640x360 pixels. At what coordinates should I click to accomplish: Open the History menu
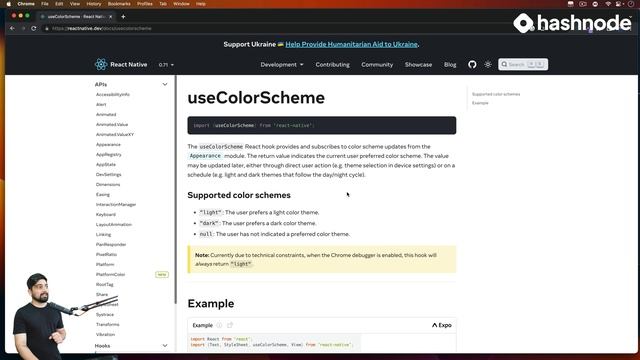[x=93, y=4]
